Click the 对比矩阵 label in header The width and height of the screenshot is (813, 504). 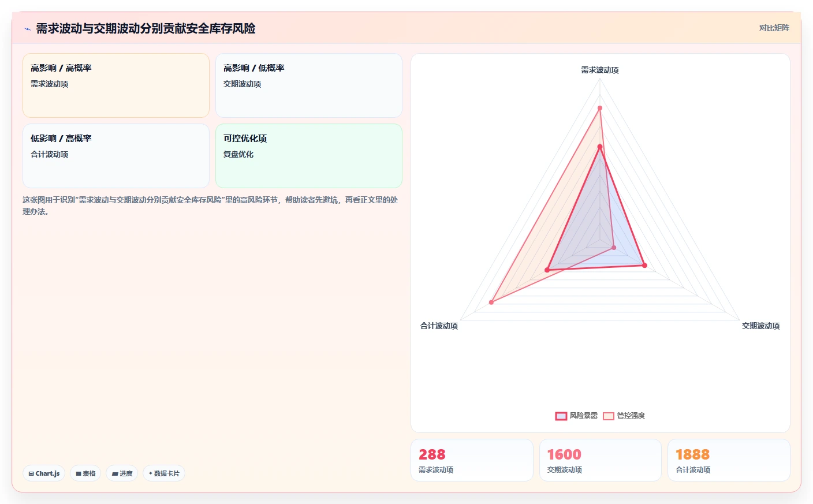(774, 28)
